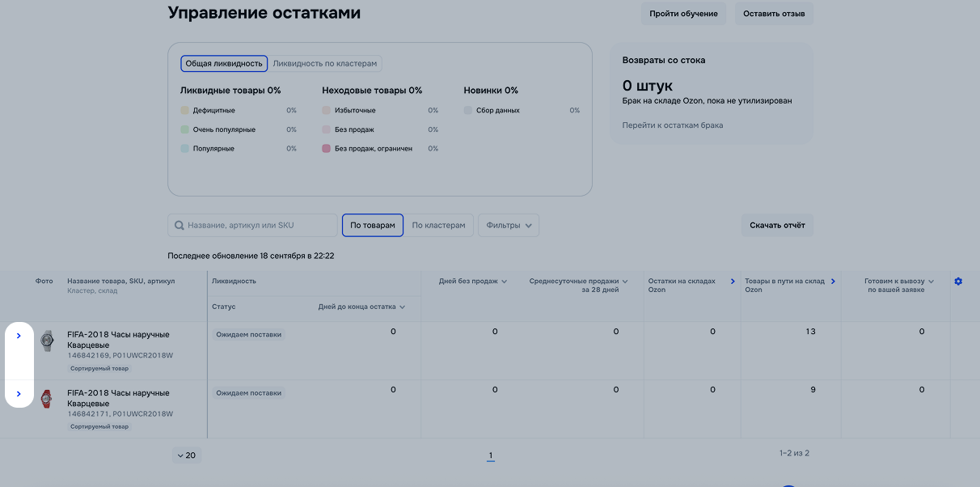Select the Общая ликвидность tab
980x487 pixels.
point(224,64)
